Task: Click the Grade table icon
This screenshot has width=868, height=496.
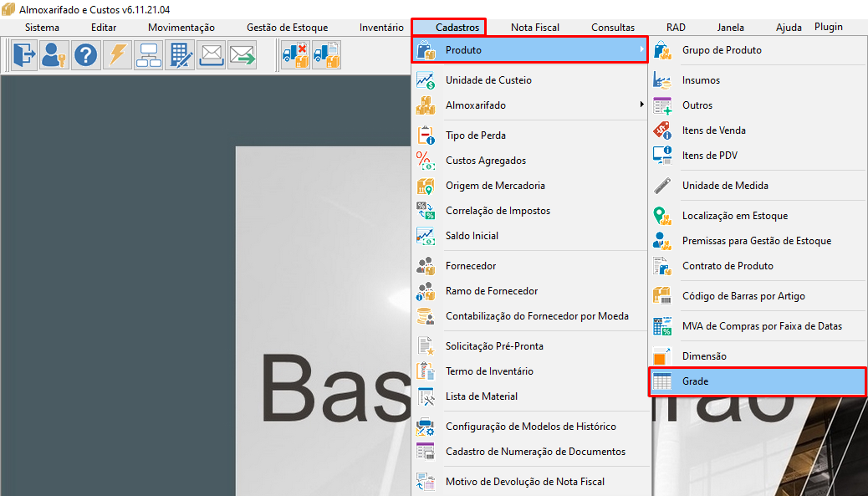Action: 662,381
